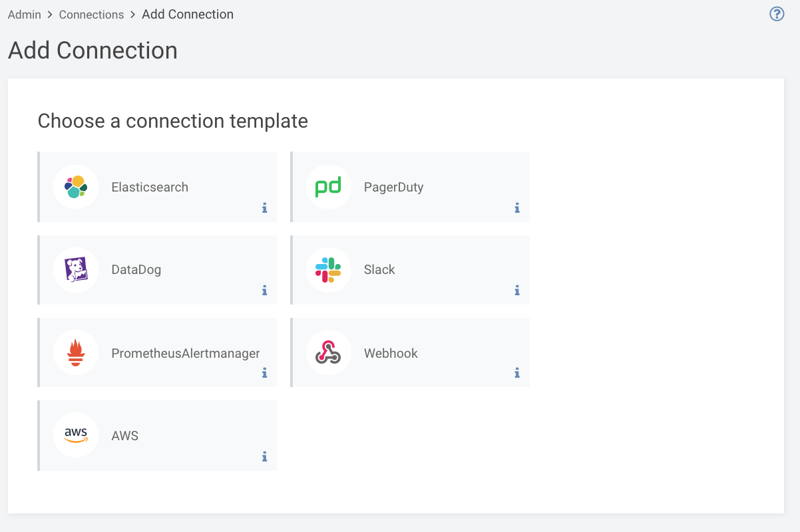Image resolution: width=800 pixels, height=532 pixels.
Task: Navigate to Connections breadcrumb link
Action: (x=91, y=15)
